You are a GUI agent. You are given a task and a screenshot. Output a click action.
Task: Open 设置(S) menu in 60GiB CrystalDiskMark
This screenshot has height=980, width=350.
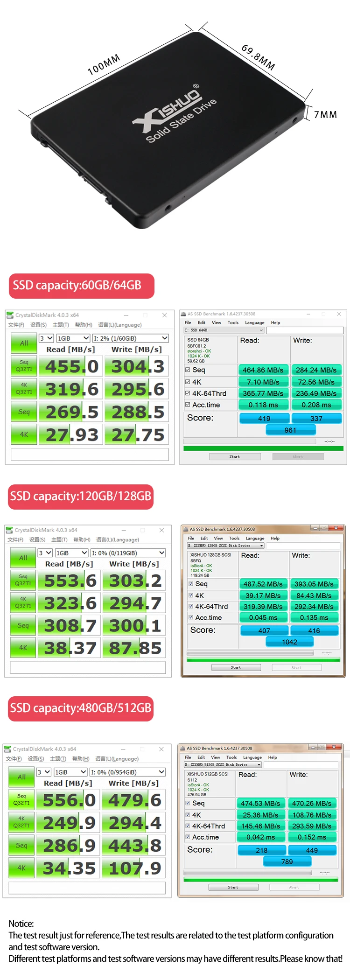38,325
